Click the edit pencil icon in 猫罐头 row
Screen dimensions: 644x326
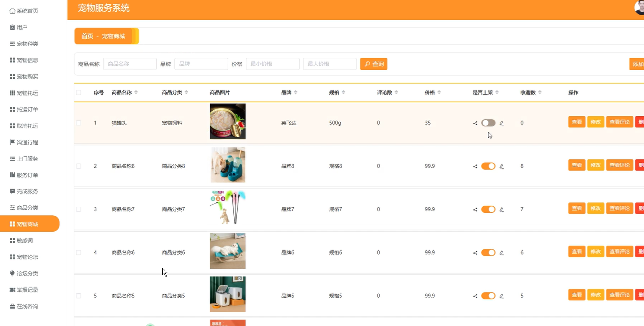502,123
